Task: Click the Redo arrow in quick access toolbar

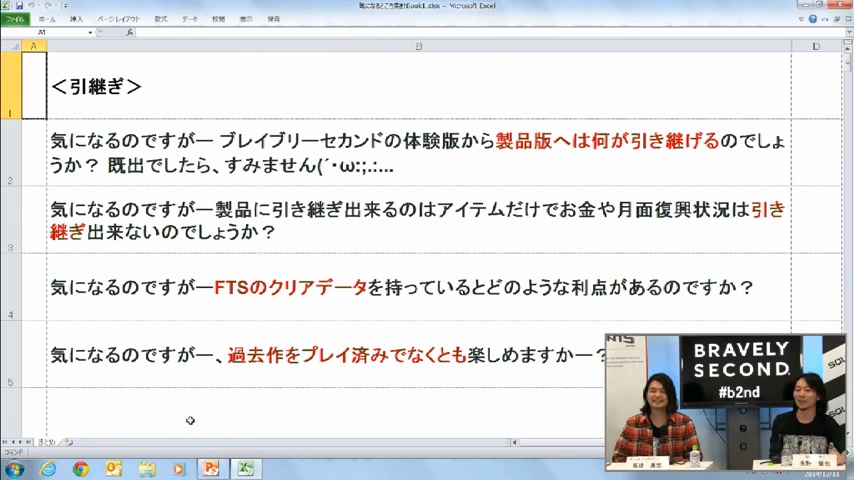Action: point(48,5)
